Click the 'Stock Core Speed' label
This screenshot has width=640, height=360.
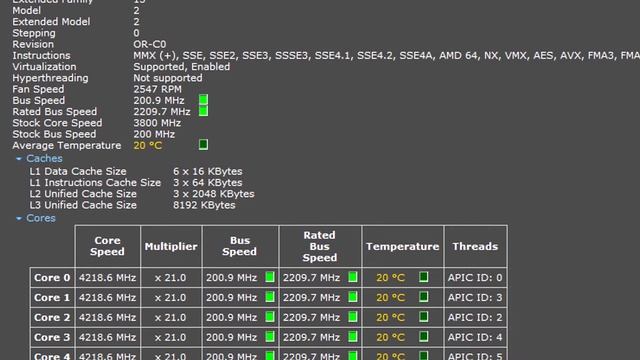click(x=57, y=123)
